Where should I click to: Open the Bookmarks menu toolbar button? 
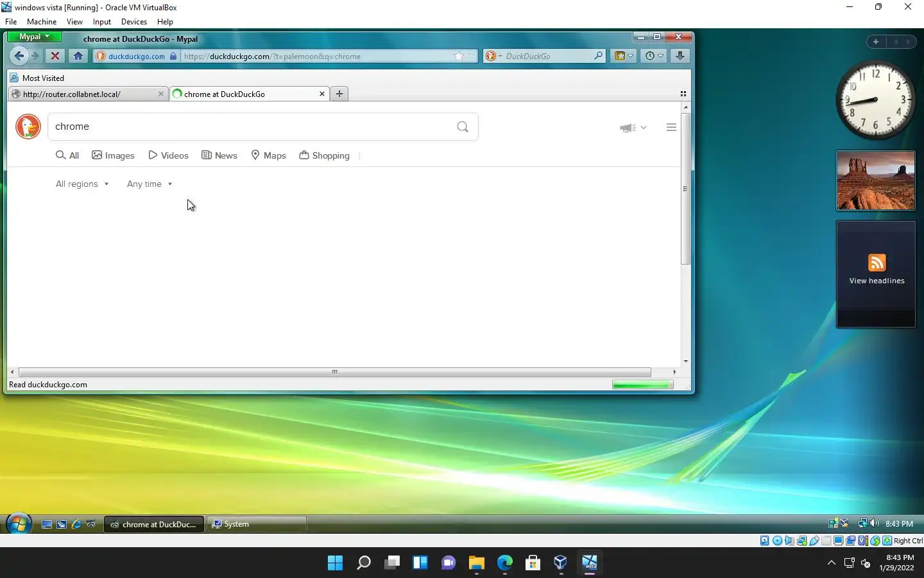(x=624, y=56)
